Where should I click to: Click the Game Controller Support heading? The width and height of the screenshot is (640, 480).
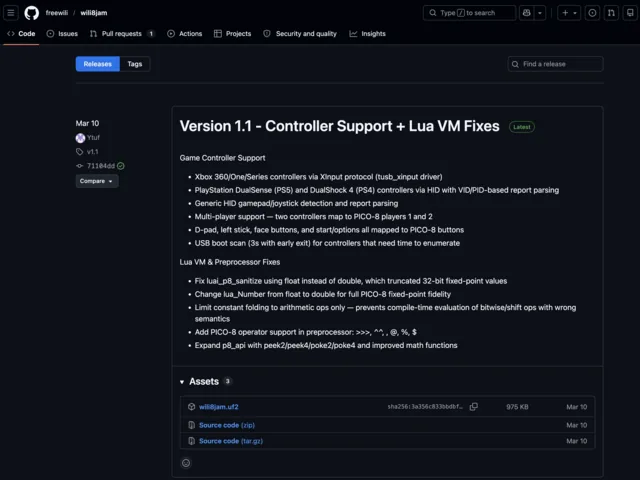point(222,158)
